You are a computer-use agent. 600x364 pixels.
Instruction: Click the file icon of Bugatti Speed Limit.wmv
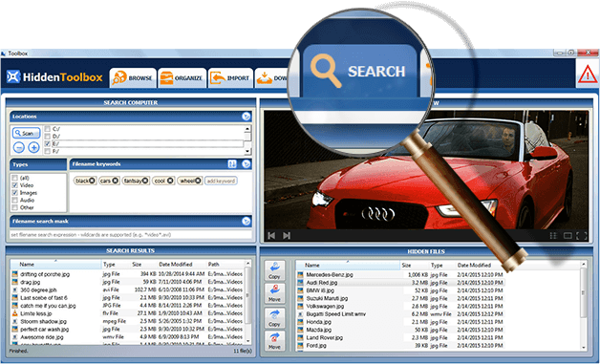click(x=300, y=314)
